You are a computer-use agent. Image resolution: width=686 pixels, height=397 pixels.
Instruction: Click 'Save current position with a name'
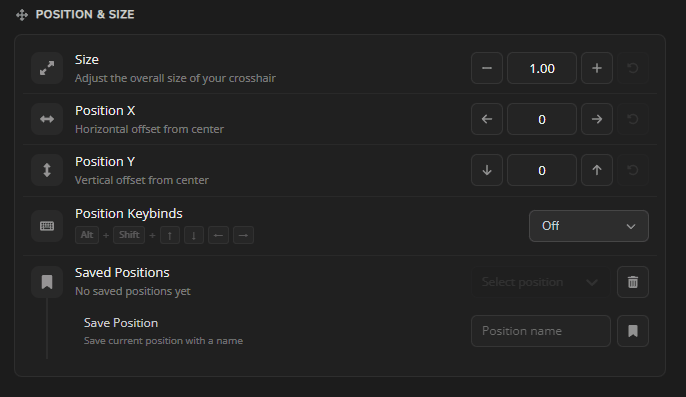click(163, 341)
